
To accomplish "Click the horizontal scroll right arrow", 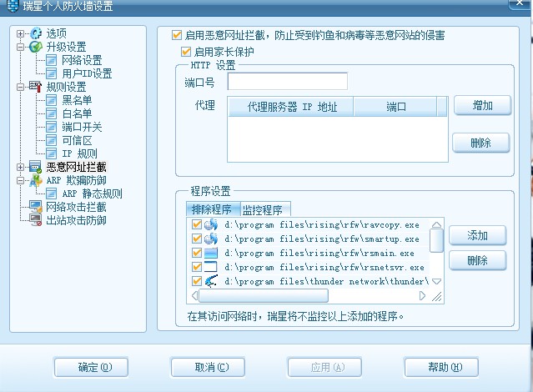I will pyautogui.click(x=422, y=295).
